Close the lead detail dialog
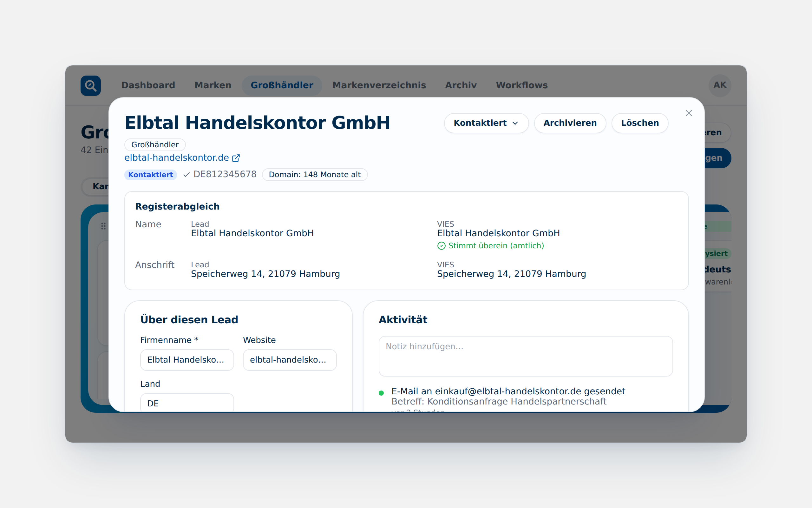Screen dimensions: 812x508 pos(689,113)
